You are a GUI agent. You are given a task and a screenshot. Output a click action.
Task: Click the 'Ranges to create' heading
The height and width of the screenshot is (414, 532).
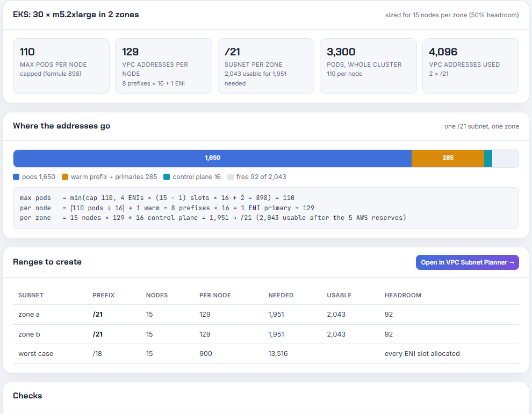pos(47,262)
